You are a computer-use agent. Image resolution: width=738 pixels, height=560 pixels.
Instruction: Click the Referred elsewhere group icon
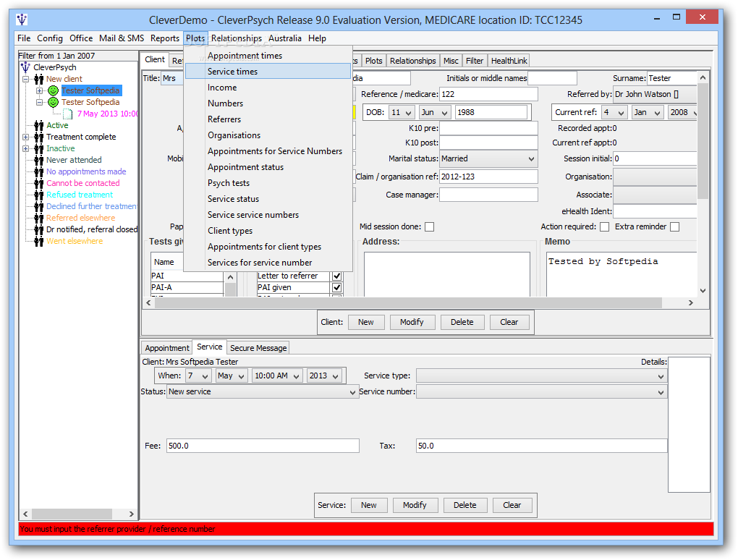[39, 218]
